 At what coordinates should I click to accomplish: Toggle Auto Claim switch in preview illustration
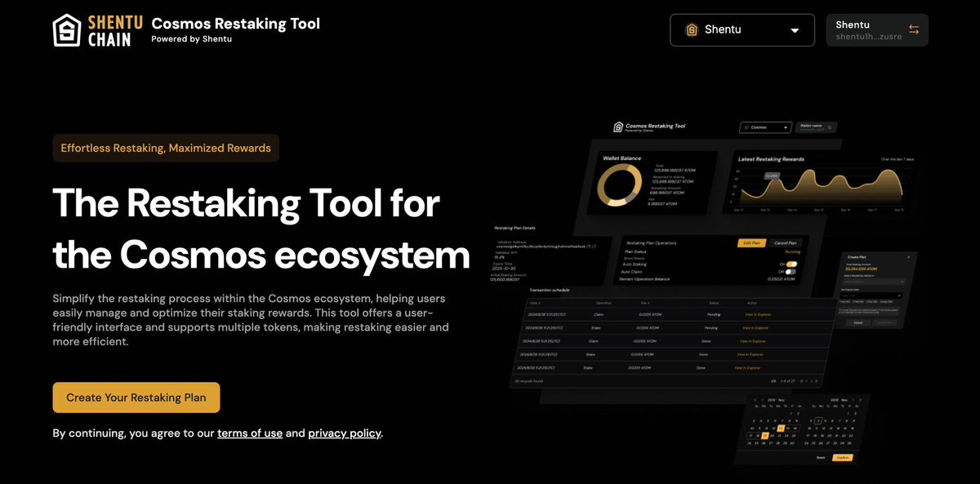coord(790,272)
